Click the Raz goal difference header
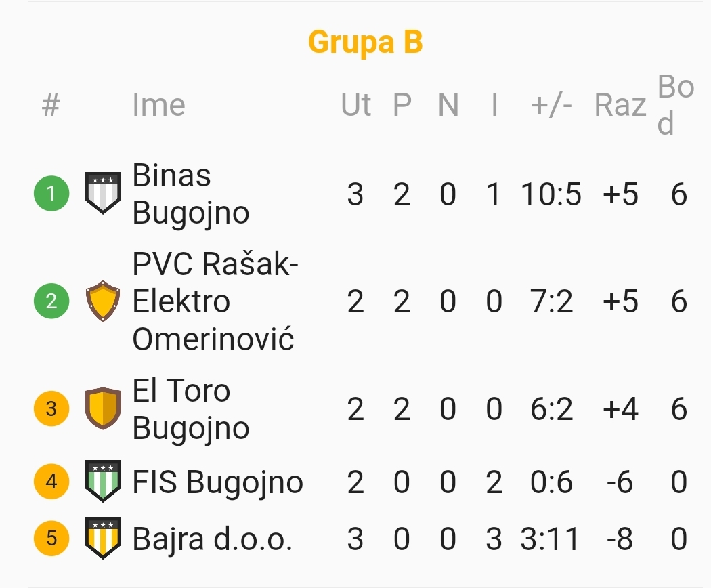 [620, 105]
